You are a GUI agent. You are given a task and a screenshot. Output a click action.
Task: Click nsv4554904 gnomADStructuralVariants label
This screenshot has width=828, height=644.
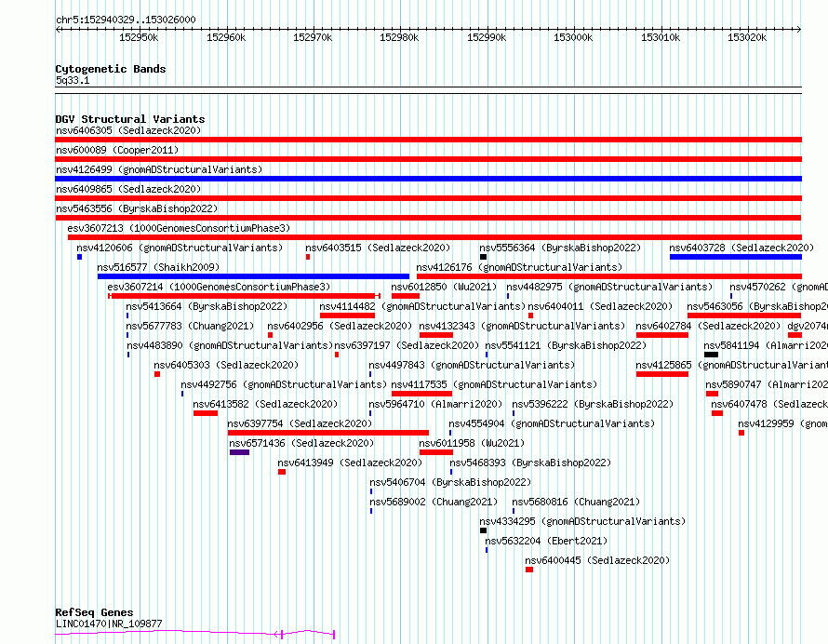tap(552, 423)
